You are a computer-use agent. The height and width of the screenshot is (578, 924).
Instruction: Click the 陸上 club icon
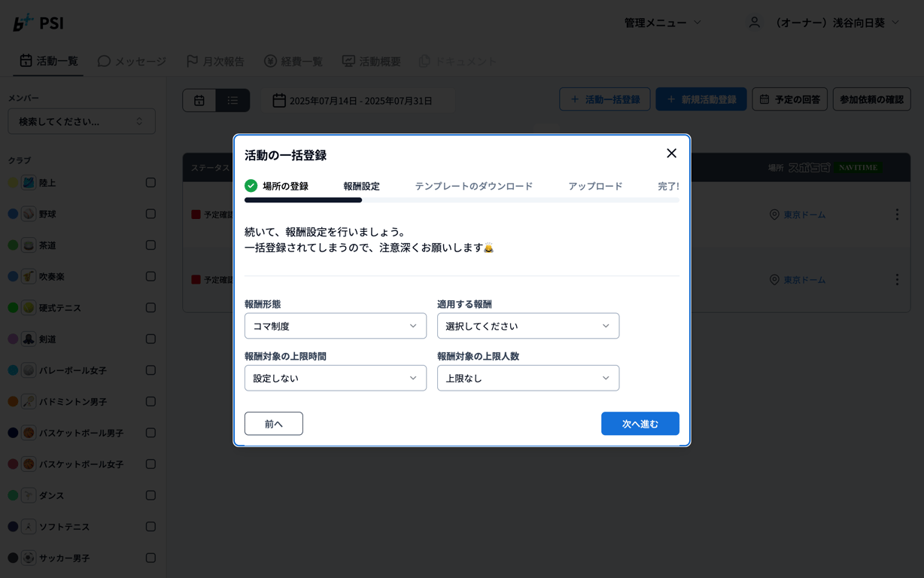(x=29, y=182)
